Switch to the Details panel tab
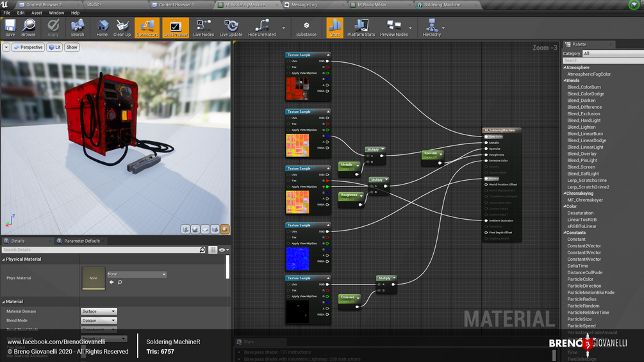644x362 pixels. click(18, 241)
